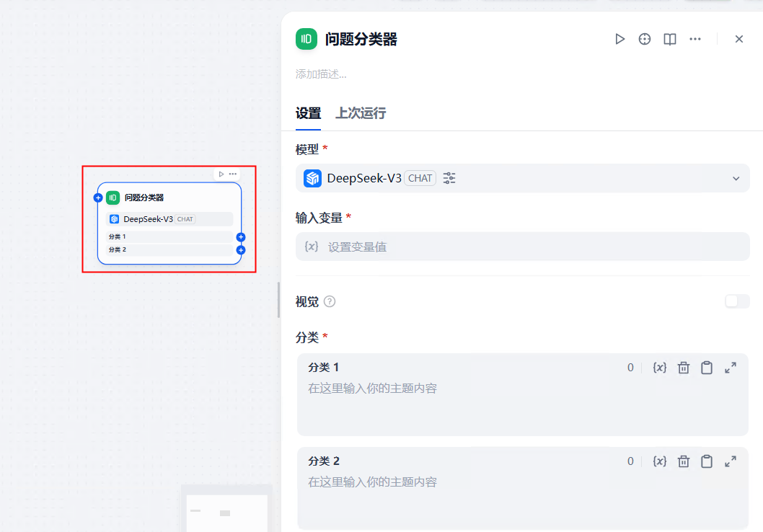Switch to the 上次运行 tab

360,113
